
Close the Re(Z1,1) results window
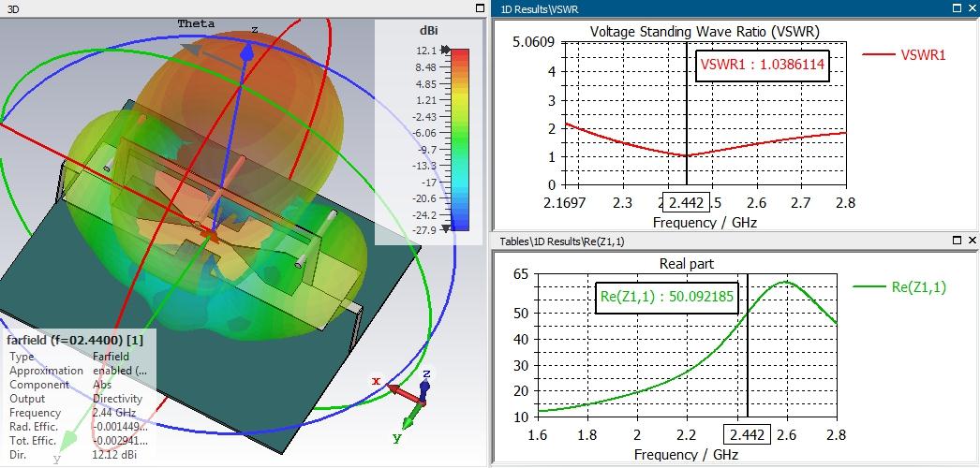point(972,241)
